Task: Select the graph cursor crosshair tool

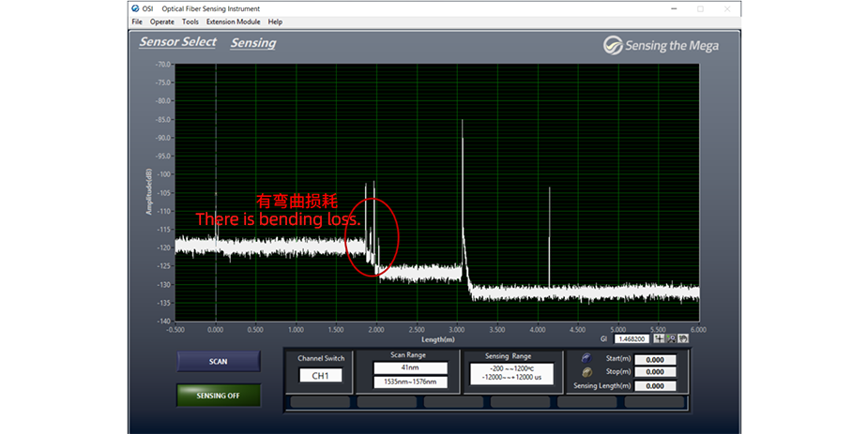Action: tap(660, 338)
